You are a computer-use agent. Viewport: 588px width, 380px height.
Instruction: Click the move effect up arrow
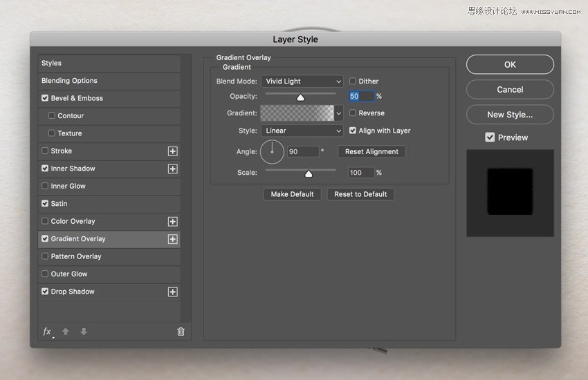(66, 332)
